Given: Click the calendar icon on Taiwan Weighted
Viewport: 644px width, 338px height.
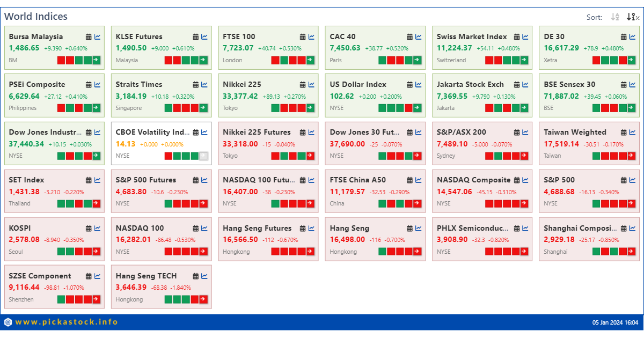Looking at the screenshot, I should (623, 132).
